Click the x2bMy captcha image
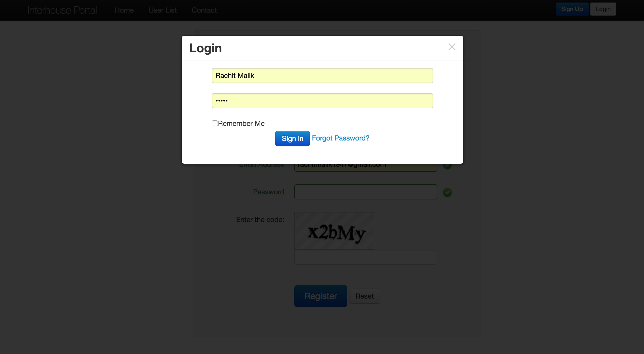The image size is (644, 354). click(335, 231)
